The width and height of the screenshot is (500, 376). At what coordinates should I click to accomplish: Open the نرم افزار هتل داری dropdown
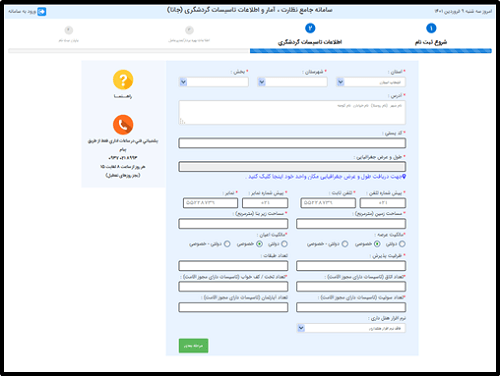[351, 328]
